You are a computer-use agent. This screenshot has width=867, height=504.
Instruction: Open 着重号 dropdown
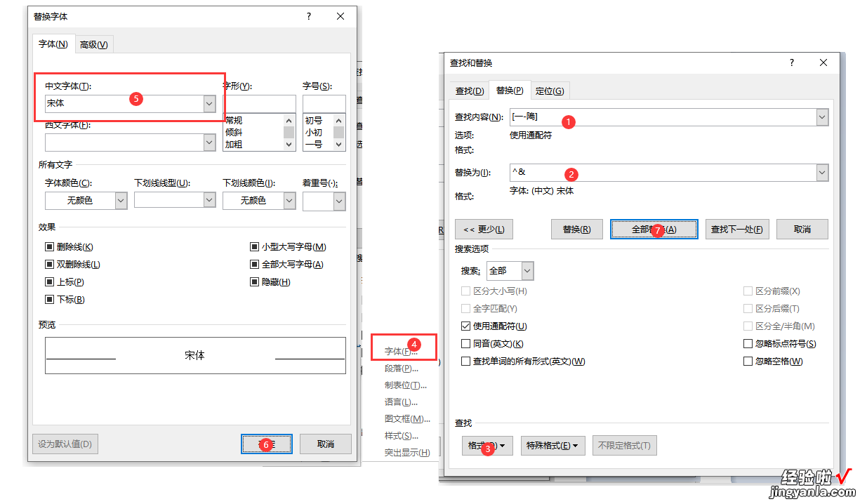(x=340, y=201)
